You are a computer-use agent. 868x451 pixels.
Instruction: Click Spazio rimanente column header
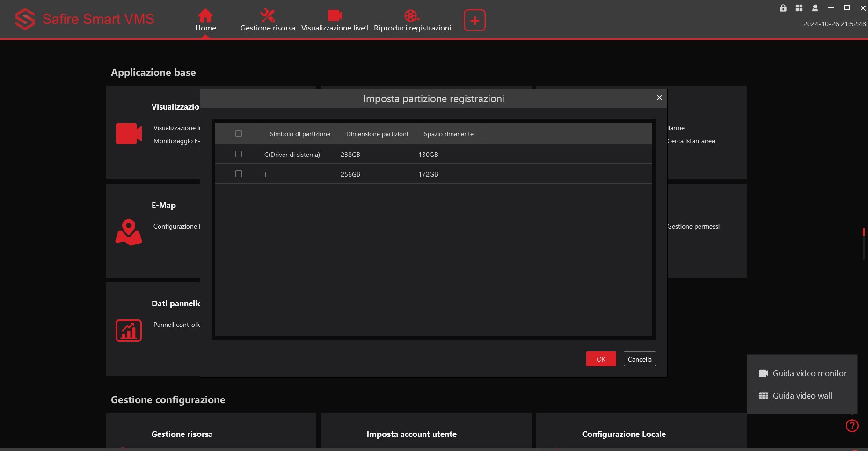click(449, 134)
